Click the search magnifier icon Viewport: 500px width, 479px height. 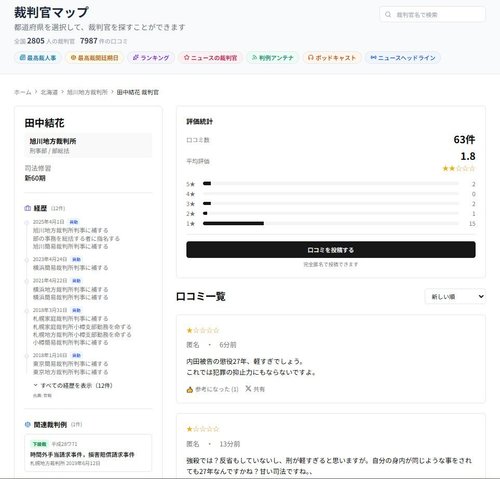coord(388,14)
